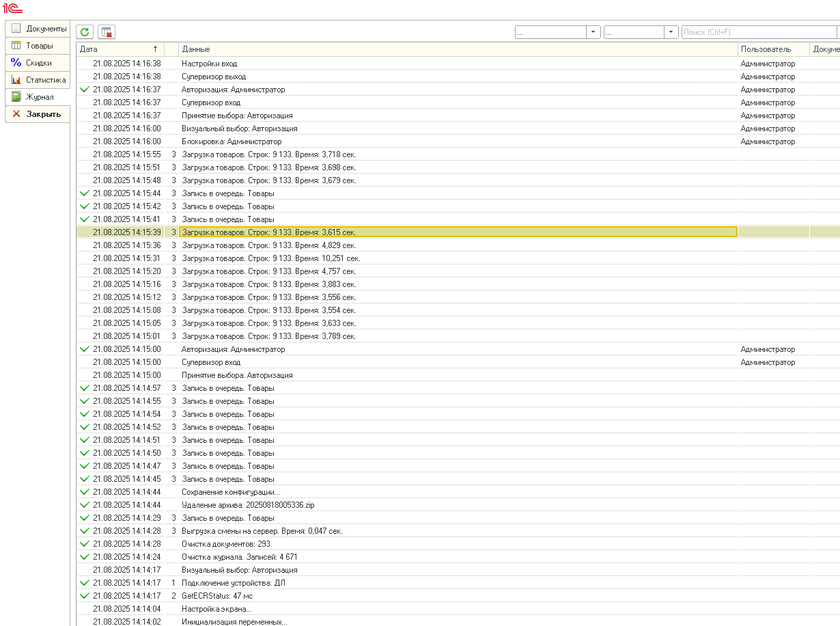Select Принятие выбора: Авторизация at 14:16:37

(x=458, y=115)
